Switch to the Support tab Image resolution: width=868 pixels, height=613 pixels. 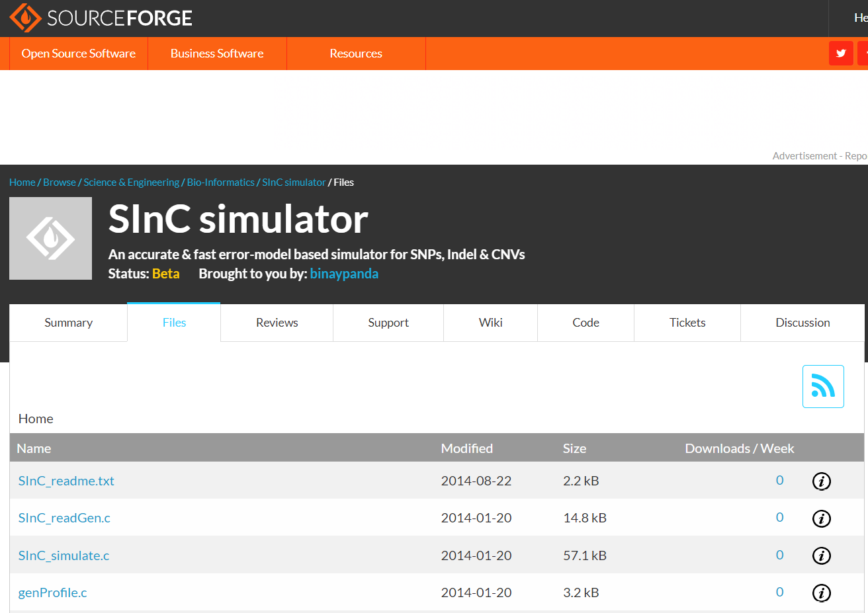point(388,323)
